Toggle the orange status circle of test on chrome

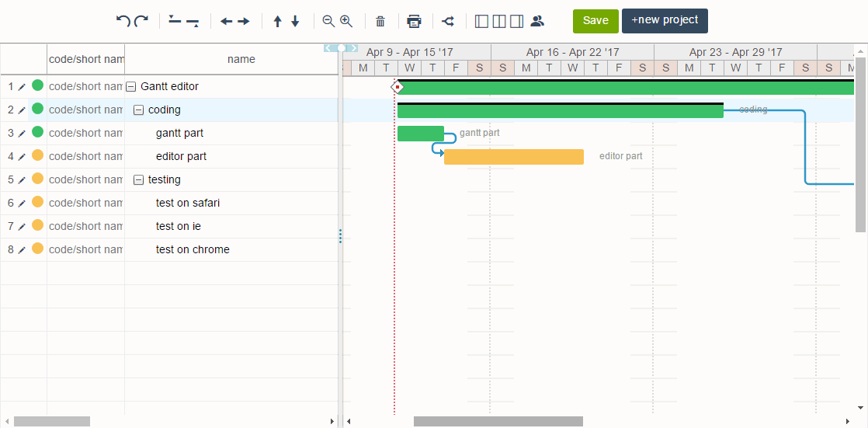pyautogui.click(x=37, y=248)
